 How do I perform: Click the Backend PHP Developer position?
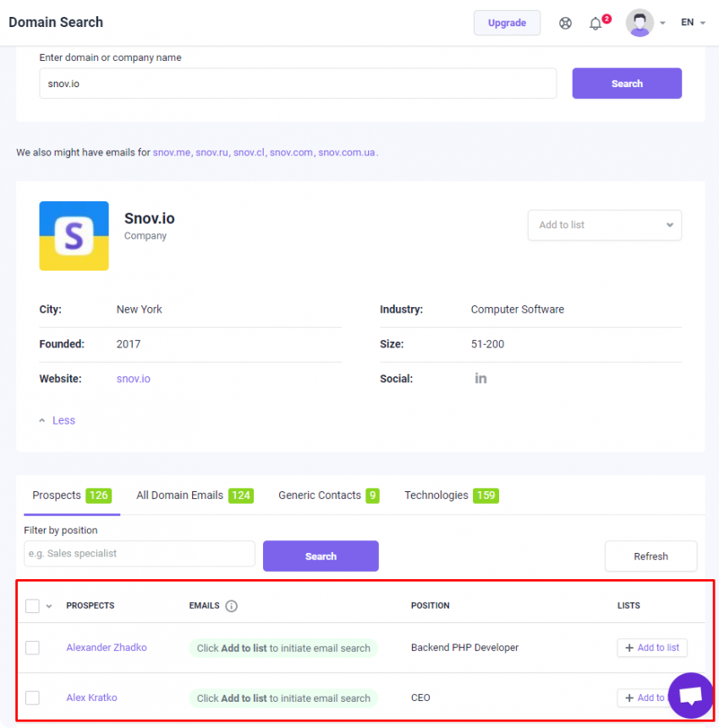[x=464, y=648]
